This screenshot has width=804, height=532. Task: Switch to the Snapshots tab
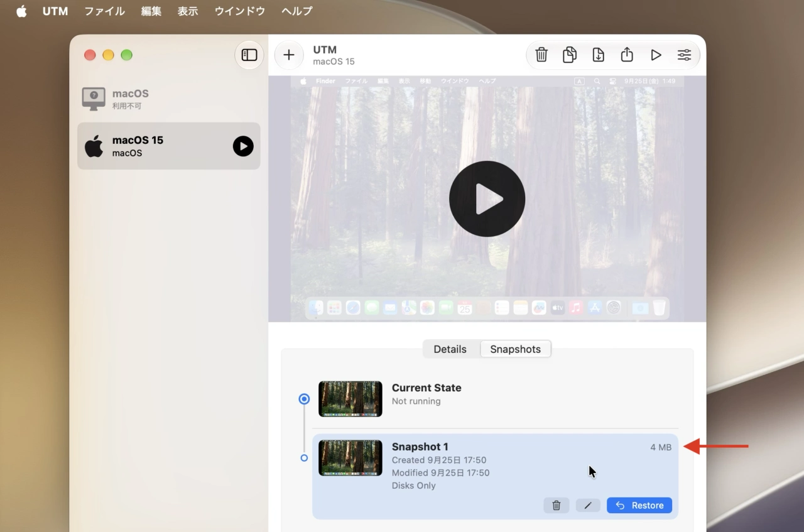coord(516,349)
